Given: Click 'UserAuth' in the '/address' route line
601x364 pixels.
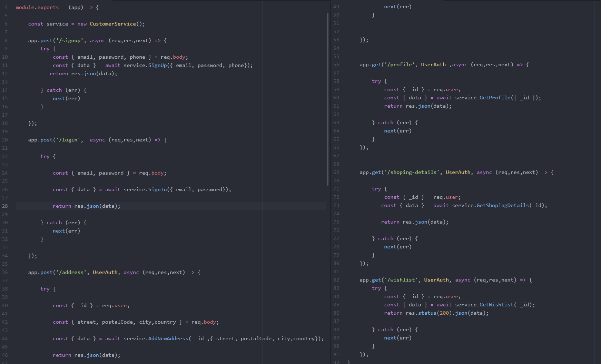Looking at the screenshot, I should [105, 272].
